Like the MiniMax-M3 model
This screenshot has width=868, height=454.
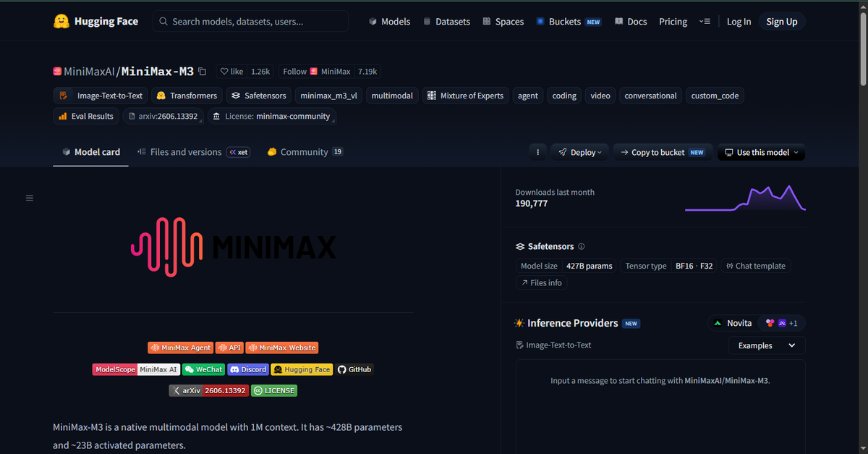[x=231, y=72]
